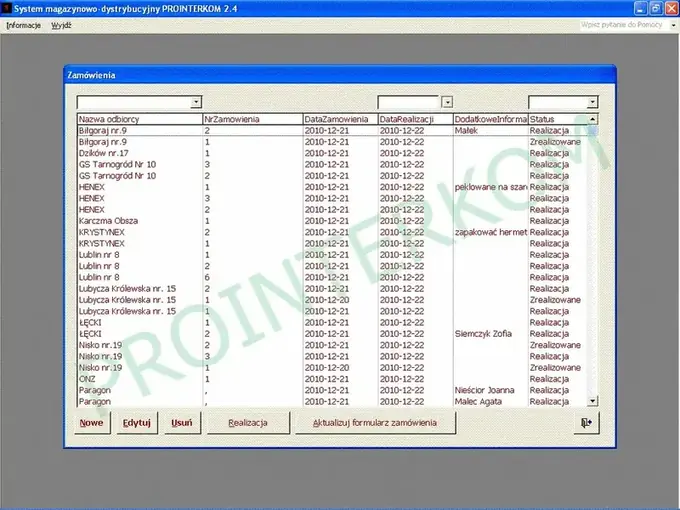680x510 pixels.
Task: Click the Realizacja button
Action: click(248, 423)
